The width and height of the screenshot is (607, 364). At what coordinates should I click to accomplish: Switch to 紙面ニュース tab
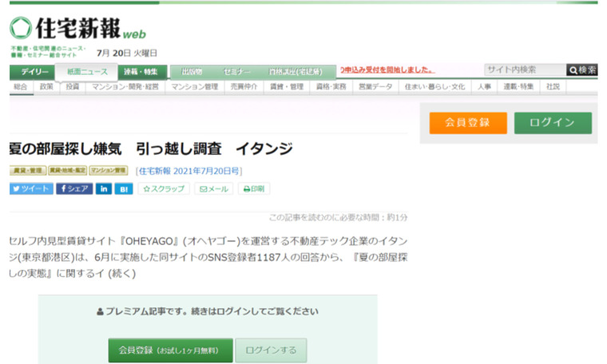click(x=87, y=71)
